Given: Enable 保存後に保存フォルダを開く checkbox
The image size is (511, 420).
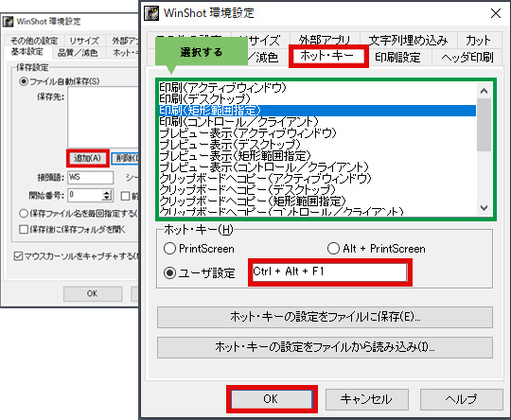Looking at the screenshot, I should point(24,229).
